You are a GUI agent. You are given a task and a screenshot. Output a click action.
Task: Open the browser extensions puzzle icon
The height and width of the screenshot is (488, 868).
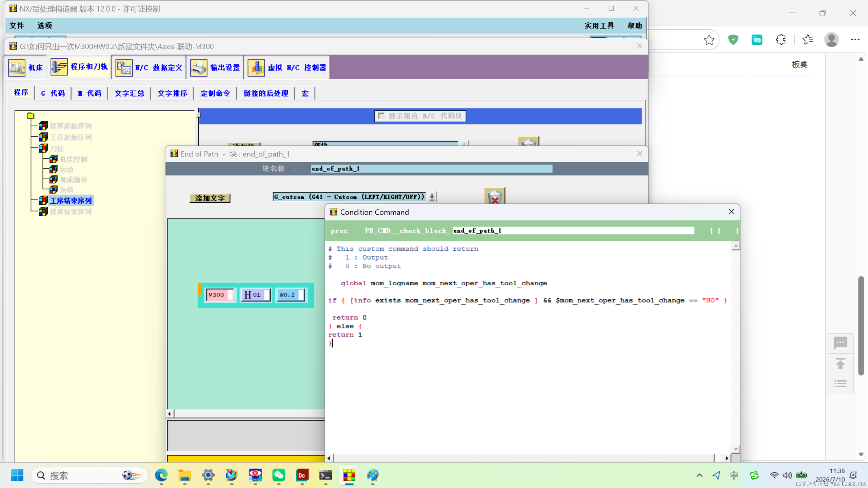781,40
